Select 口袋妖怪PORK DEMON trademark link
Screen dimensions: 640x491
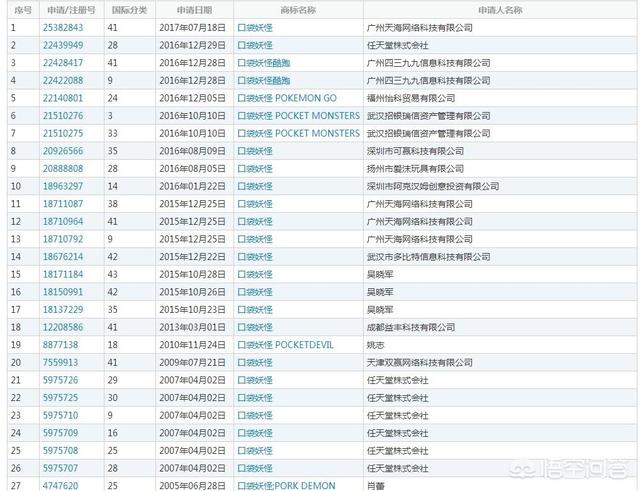(x=286, y=485)
